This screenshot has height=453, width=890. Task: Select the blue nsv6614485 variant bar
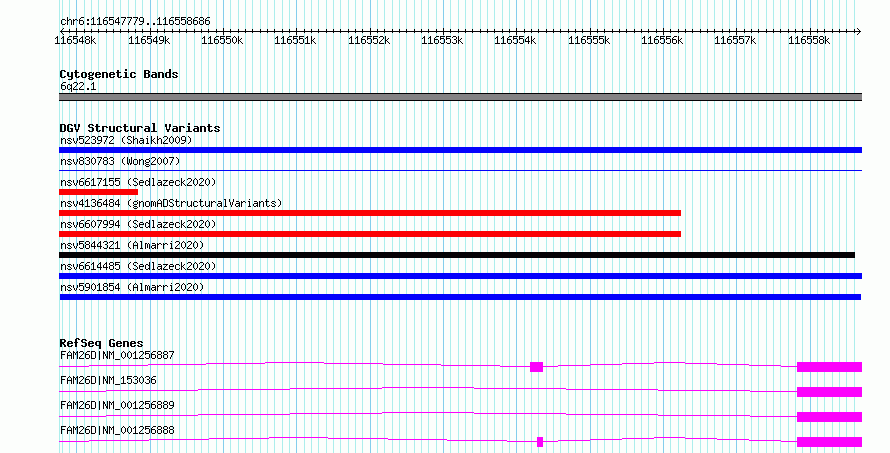(460, 276)
